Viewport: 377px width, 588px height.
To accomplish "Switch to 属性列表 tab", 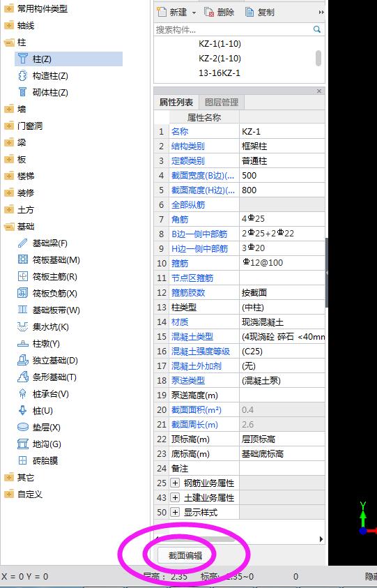I will click(x=176, y=102).
